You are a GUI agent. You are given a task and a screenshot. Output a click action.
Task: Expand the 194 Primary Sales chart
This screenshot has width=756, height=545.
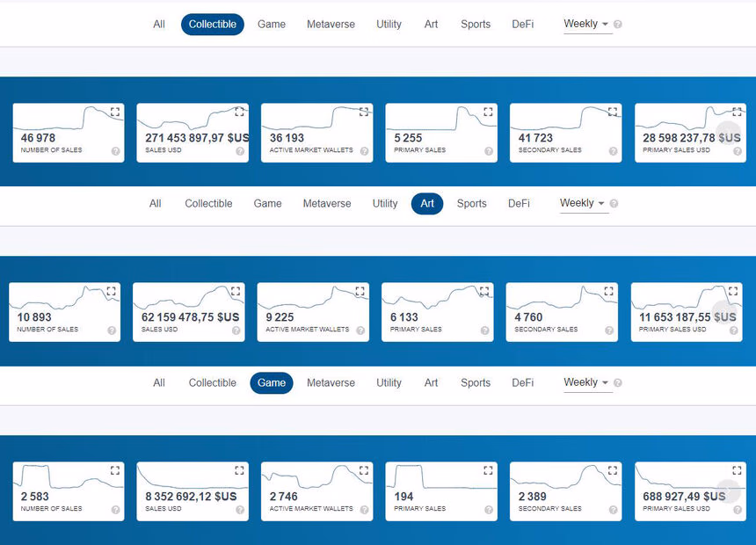[488, 470]
